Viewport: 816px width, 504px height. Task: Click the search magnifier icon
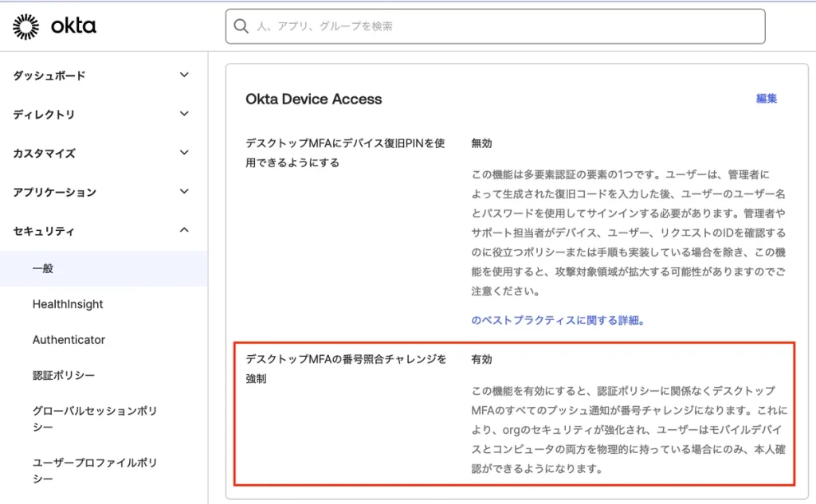click(x=241, y=26)
